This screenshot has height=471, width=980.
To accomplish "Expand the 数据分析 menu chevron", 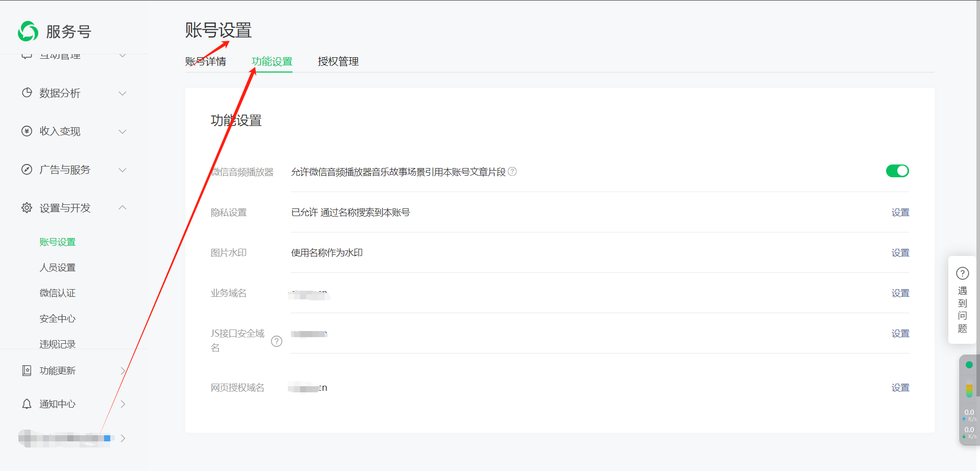I will 122,93.
